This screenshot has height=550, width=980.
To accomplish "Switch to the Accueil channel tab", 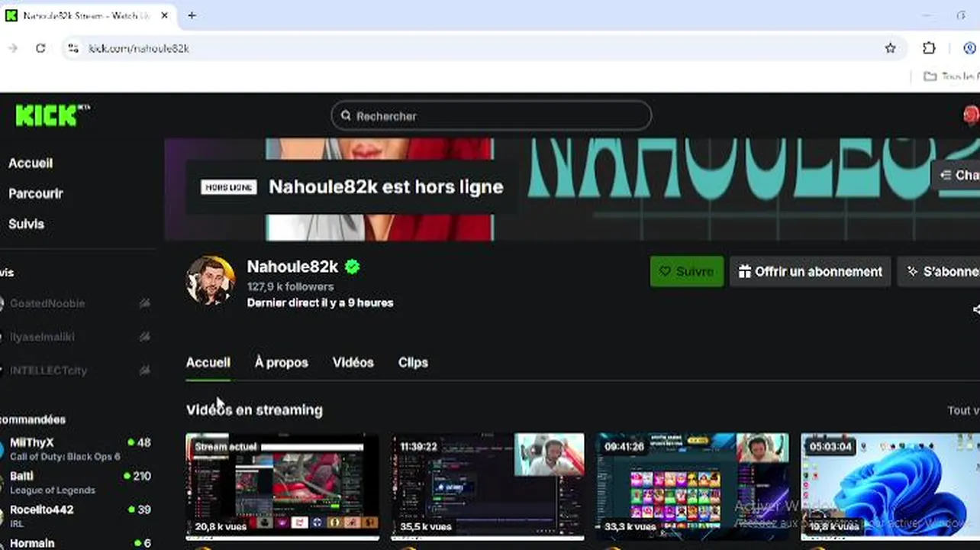I will pyautogui.click(x=208, y=363).
